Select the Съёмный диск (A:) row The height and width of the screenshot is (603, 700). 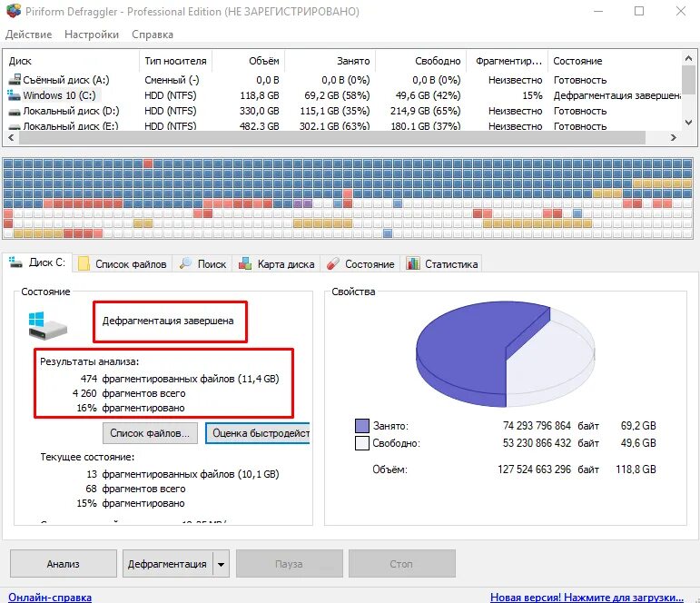point(343,80)
